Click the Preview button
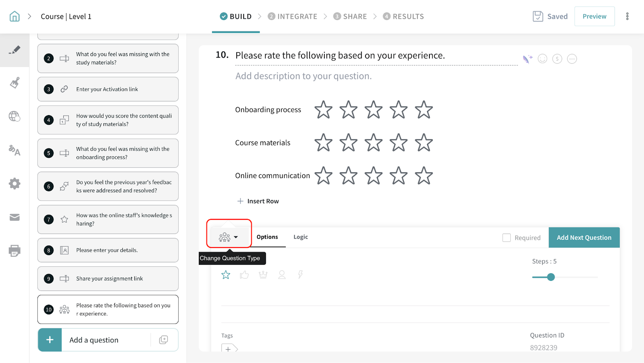The image size is (644, 363). click(x=594, y=16)
